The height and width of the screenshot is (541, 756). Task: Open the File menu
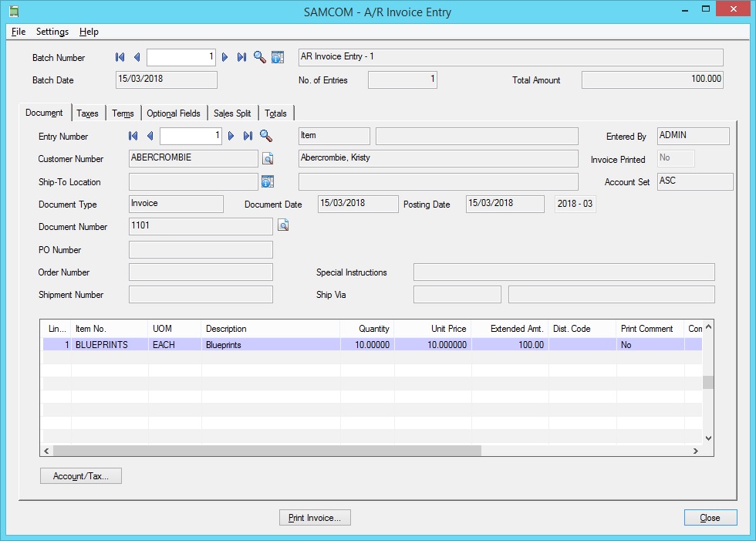[19, 32]
